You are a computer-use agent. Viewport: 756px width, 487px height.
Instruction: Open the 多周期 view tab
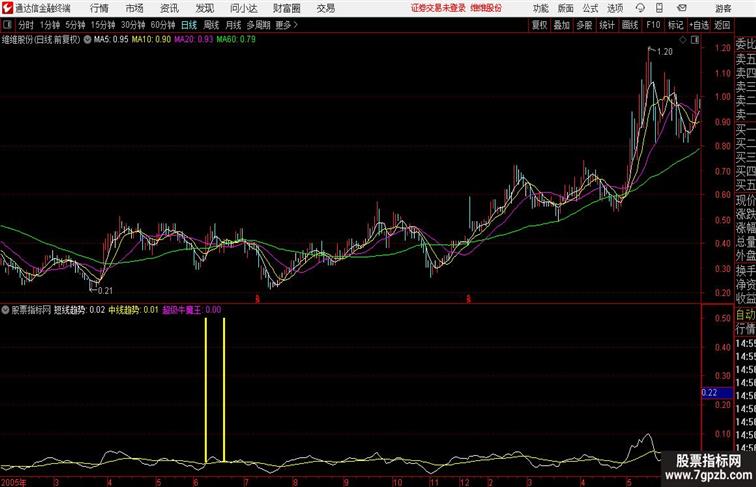pos(258,25)
